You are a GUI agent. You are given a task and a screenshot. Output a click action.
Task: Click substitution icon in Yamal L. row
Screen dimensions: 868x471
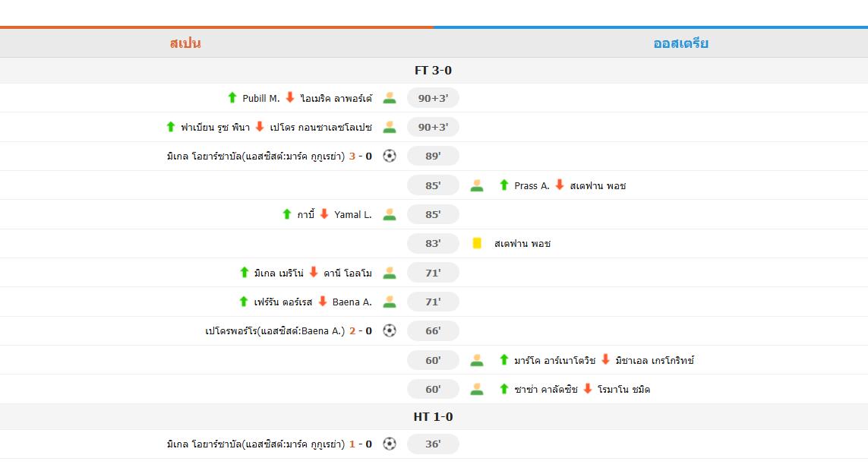(390, 214)
